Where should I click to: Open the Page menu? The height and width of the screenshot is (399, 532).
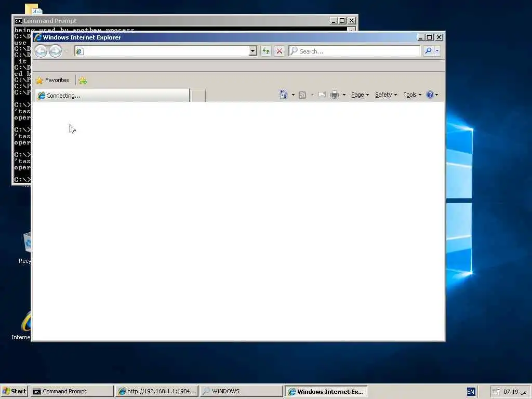coord(360,95)
